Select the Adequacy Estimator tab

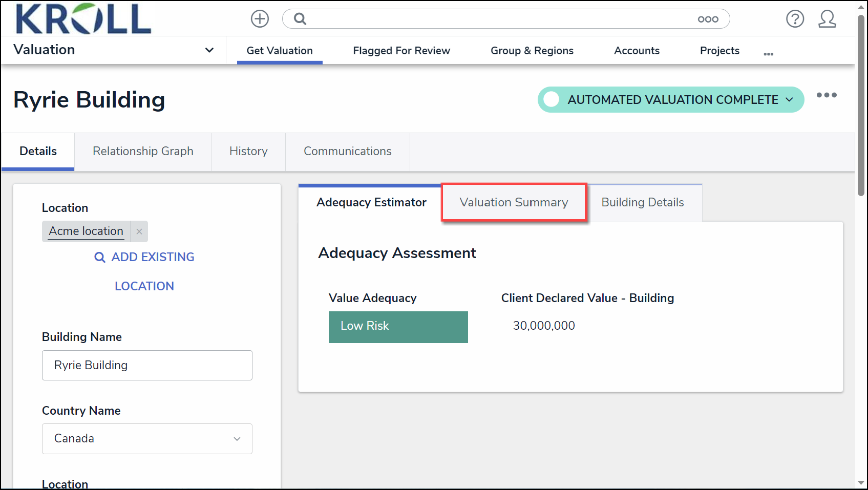(371, 202)
